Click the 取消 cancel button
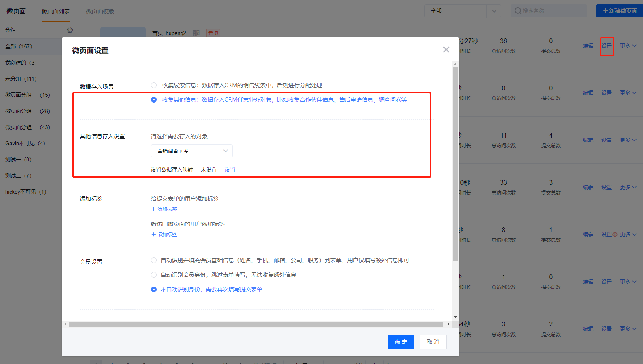Image resolution: width=643 pixels, height=364 pixels. 433,342
